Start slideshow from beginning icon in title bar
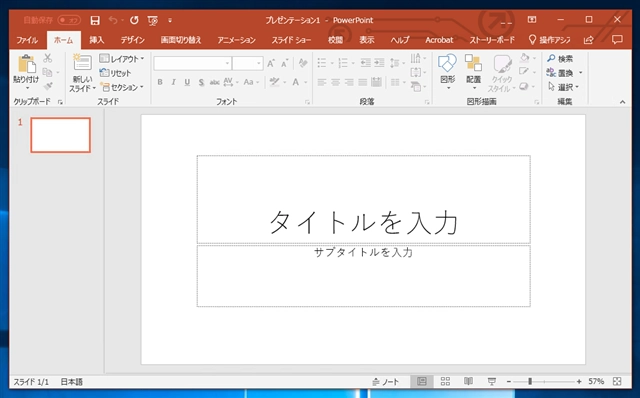Image resolution: width=640 pixels, height=398 pixels. 153,20
